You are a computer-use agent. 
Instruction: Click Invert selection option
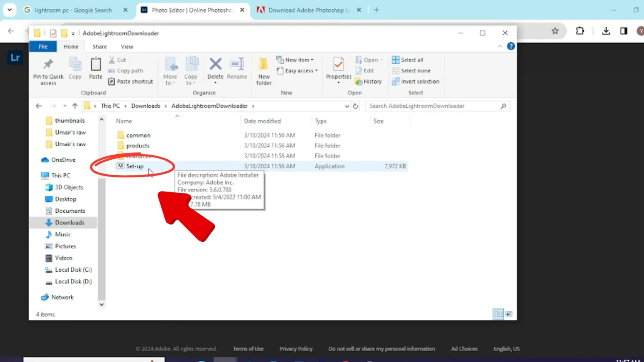point(415,82)
